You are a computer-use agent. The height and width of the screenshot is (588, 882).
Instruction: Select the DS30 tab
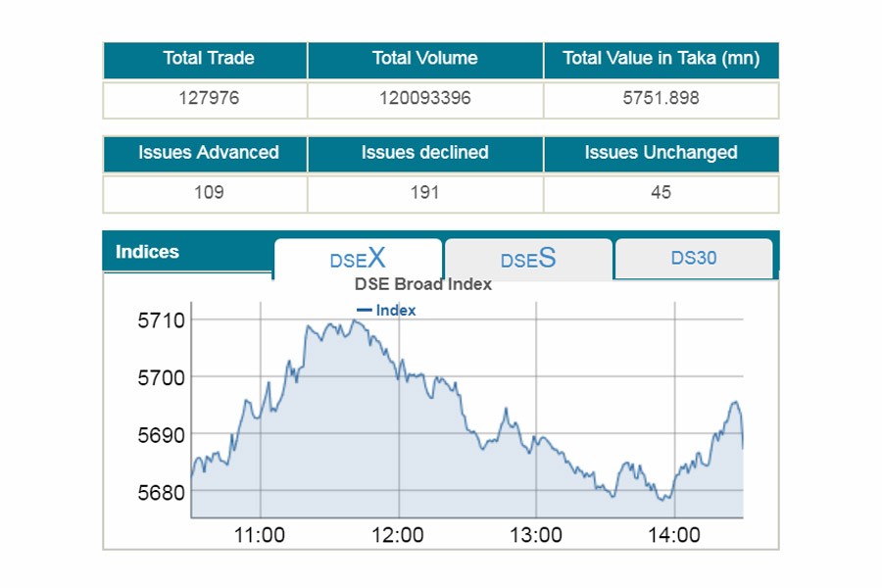coord(694,259)
